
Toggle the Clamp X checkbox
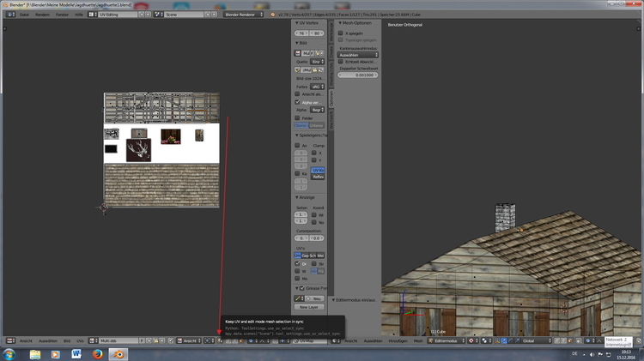tap(313, 153)
